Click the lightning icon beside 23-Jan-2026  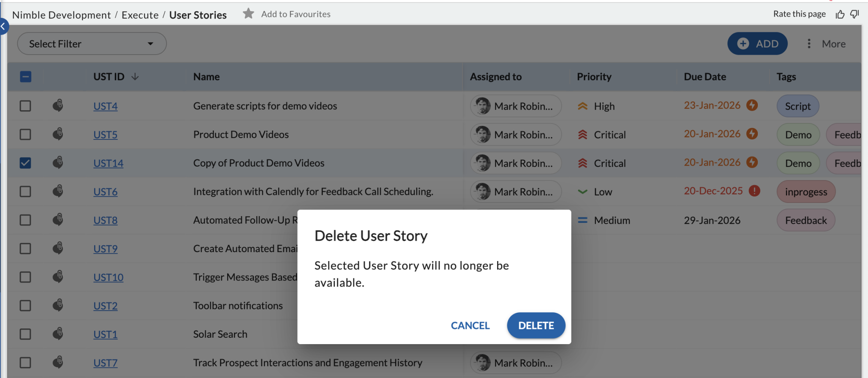tap(752, 105)
